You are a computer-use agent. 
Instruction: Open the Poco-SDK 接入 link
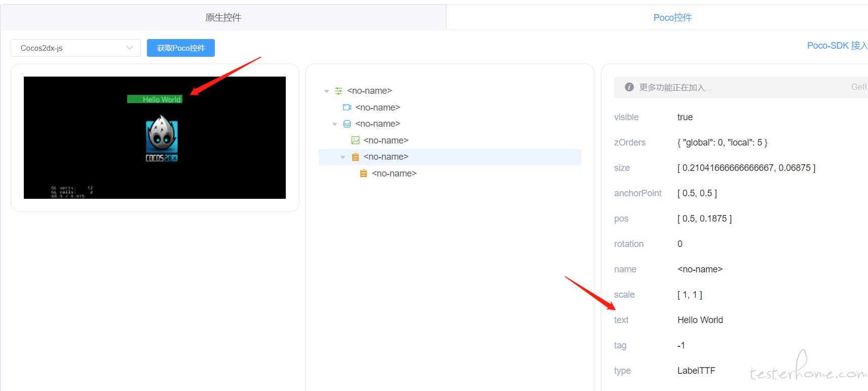tap(837, 46)
